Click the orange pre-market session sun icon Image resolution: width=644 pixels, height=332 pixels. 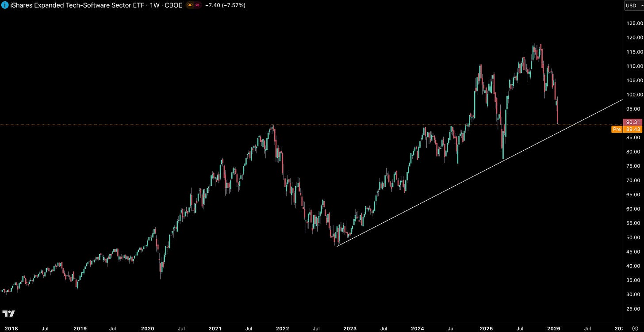(x=189, y=5)
